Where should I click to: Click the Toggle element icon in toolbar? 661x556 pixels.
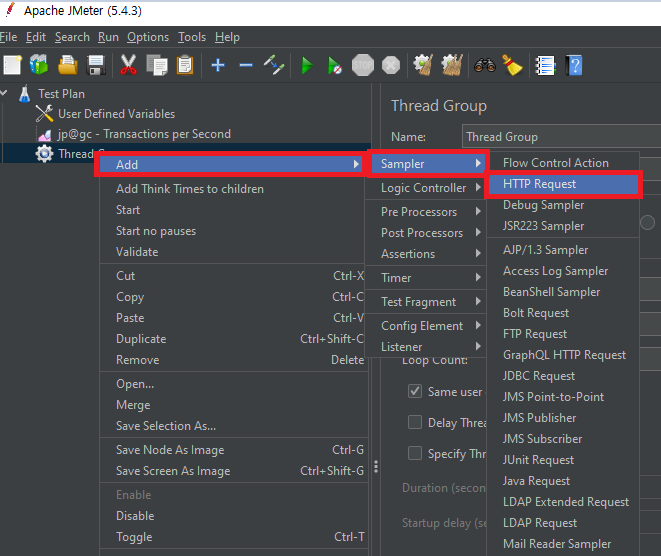(x=274, y=65)
